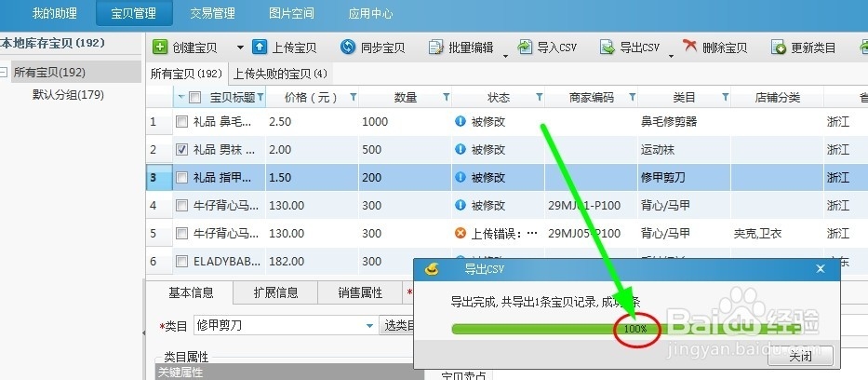Click the sidebar collapse handle arrow
868x380 pixels.
coord(144,332)
